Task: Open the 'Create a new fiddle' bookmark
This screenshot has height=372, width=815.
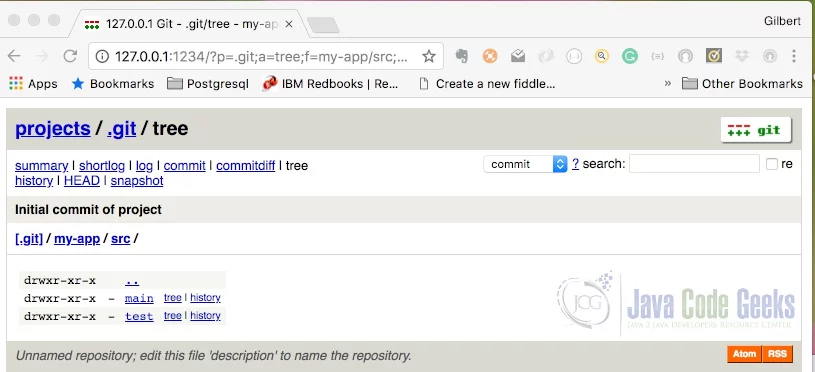Action: point(487,84)
